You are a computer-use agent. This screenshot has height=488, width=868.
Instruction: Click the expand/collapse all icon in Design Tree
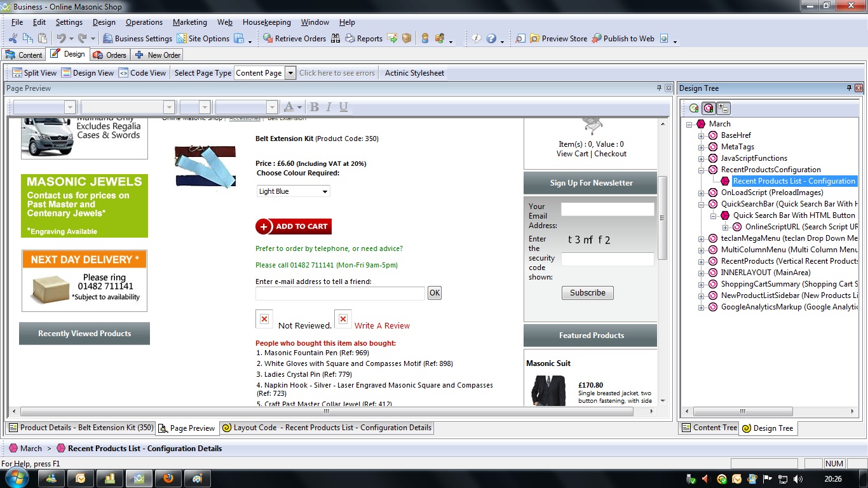coord(724,109)
